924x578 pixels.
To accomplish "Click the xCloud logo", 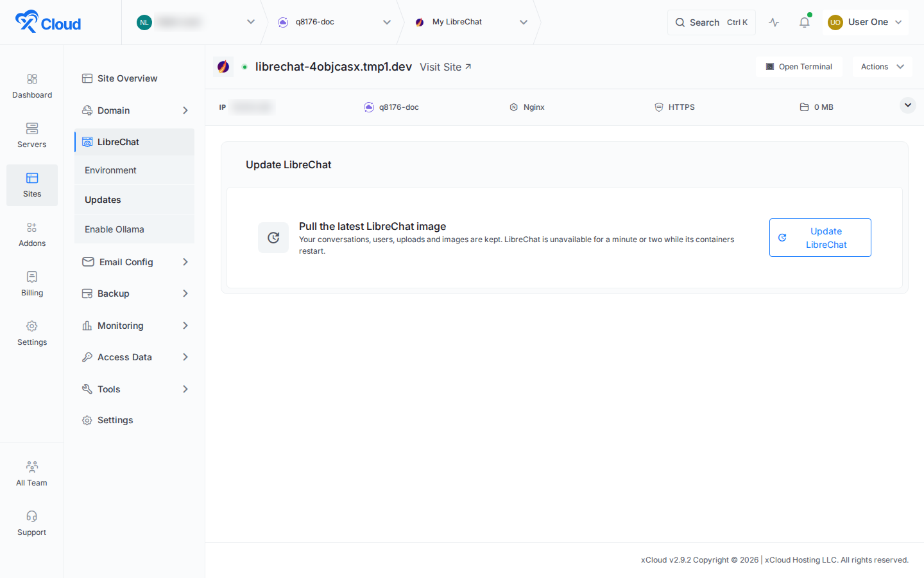I will pyautogui.click(x=48, y=22).
